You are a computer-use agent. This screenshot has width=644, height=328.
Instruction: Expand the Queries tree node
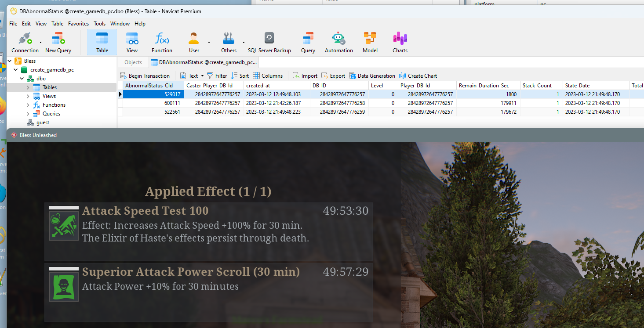[x=28, y=114]
